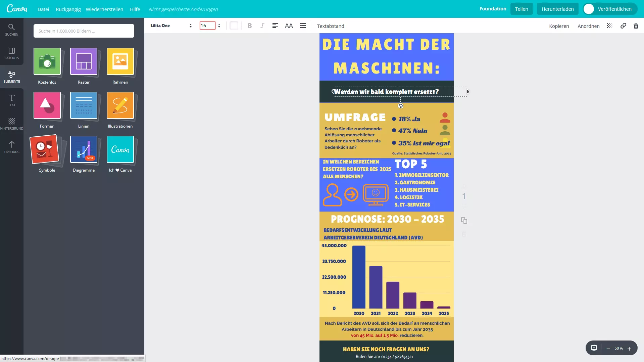The image size is (644, 362).
Task: Click the trash delete icon
Action: 636,26
